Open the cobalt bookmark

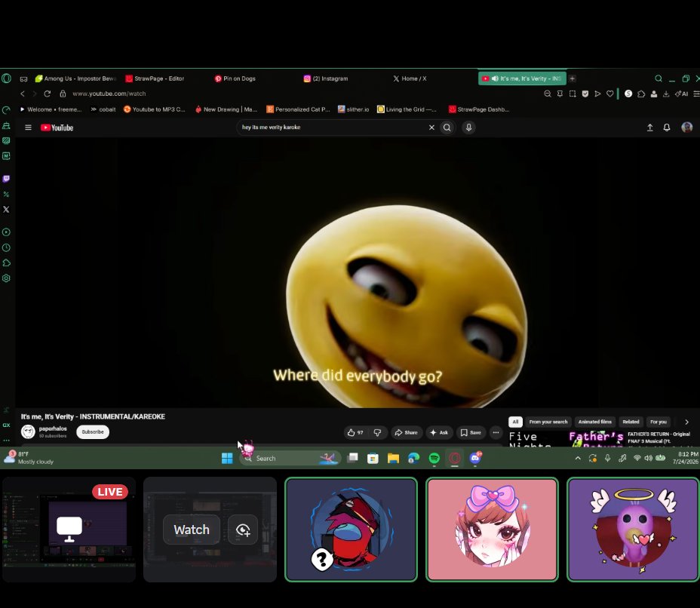pyautogui.click(x=103, y=109)
